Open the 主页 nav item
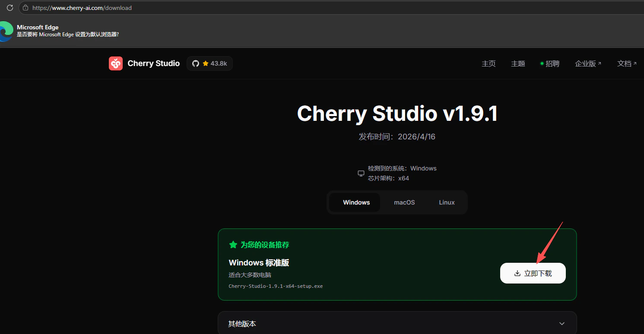This screenshot has width=644, height=334. 489,63
